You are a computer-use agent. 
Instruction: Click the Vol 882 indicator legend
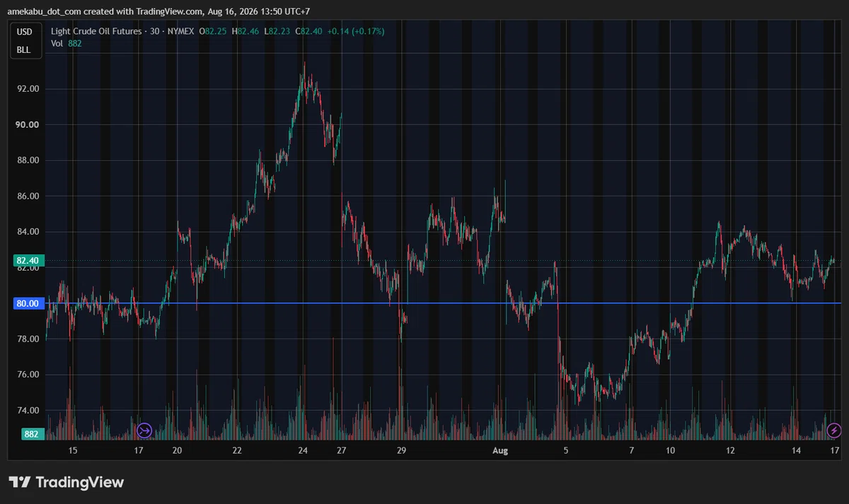coord(67,44)
